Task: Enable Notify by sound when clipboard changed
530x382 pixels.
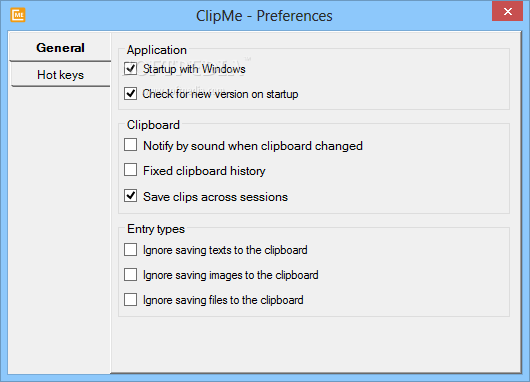Action: (130, 145)
